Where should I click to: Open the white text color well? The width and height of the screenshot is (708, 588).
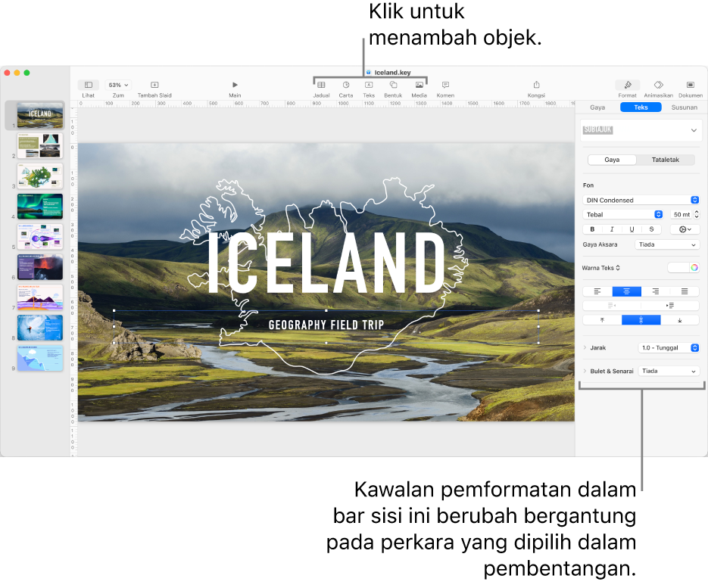pos(678,268)
